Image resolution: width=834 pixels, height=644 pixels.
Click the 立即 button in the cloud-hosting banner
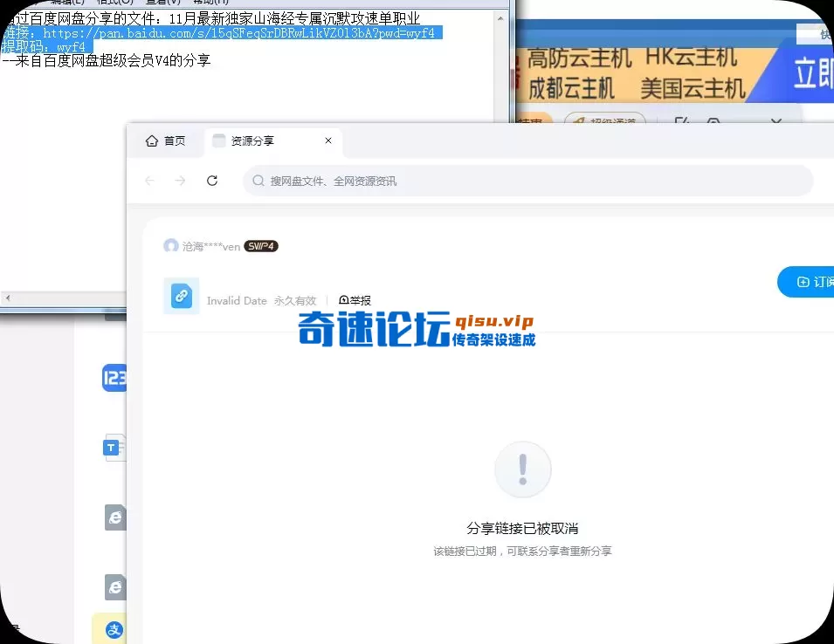click(x=813, y=74)
